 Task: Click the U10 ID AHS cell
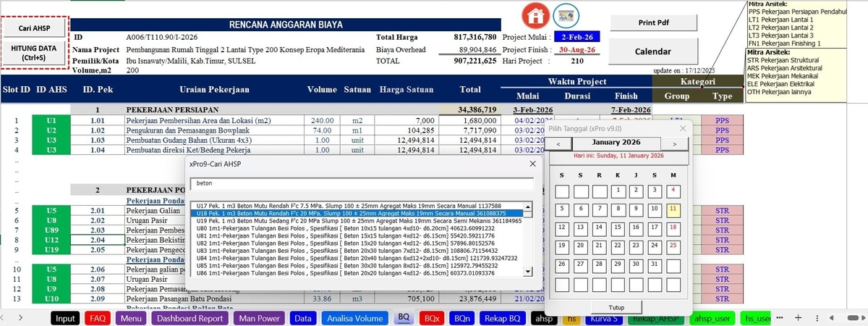[51, 298]
